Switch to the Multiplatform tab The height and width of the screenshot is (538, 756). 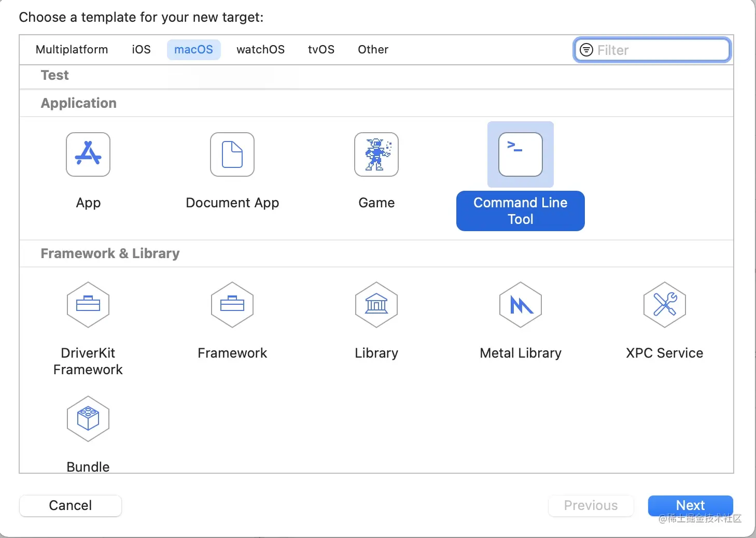point(72,50)
